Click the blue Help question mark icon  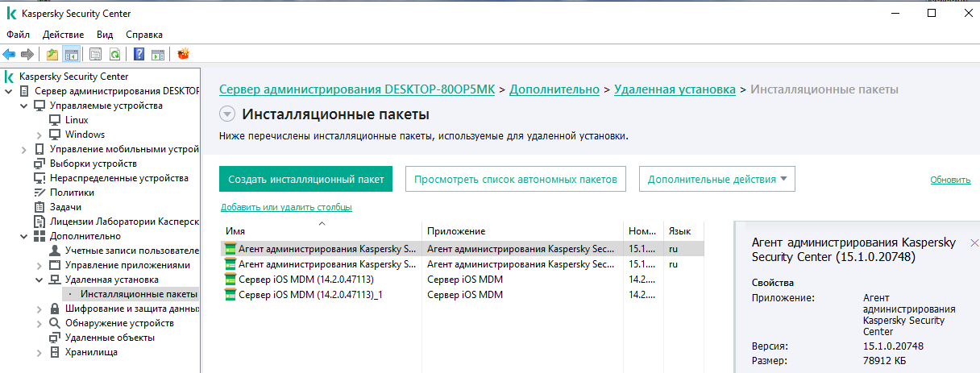click(x=139, y=55)
